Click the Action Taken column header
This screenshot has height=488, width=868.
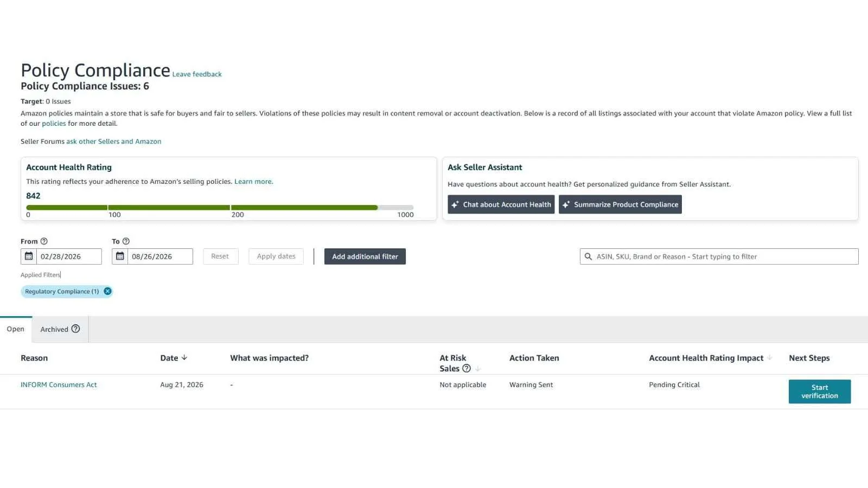[534, 358]
